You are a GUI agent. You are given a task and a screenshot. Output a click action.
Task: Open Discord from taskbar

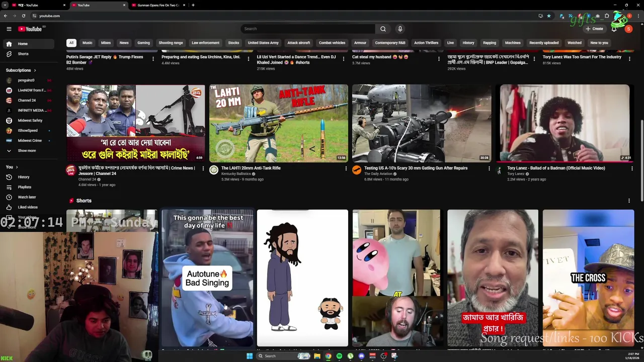tap(361, 356)
